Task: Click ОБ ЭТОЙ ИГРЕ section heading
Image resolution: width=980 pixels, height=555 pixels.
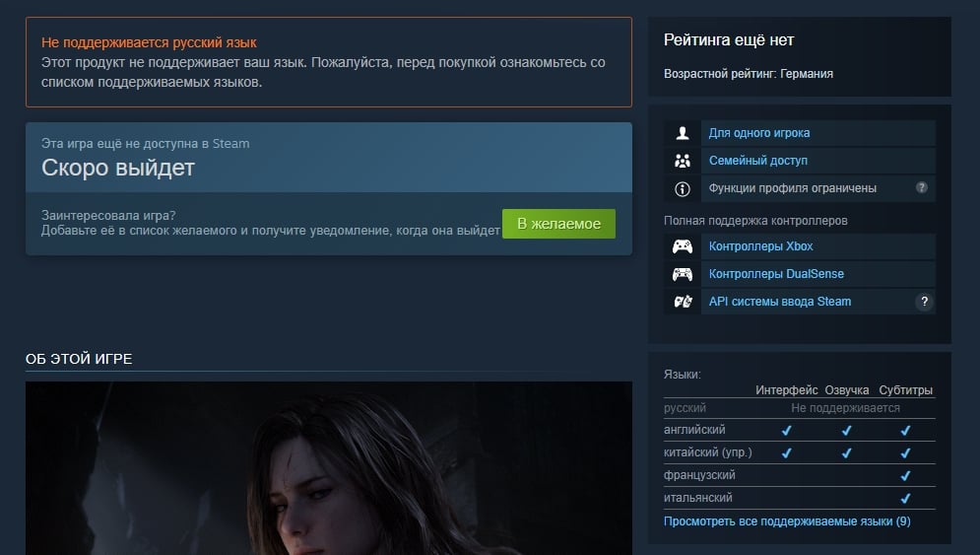Action: (79, 359)
